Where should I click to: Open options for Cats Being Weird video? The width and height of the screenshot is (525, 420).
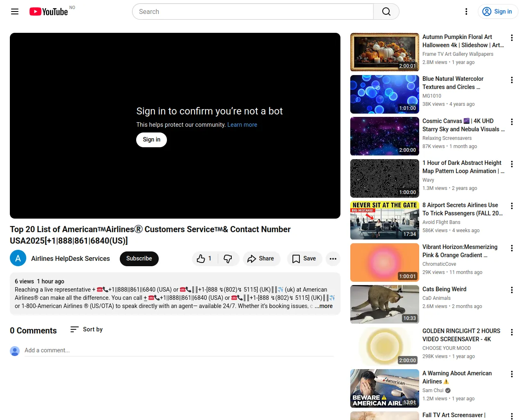click(511, 290)
